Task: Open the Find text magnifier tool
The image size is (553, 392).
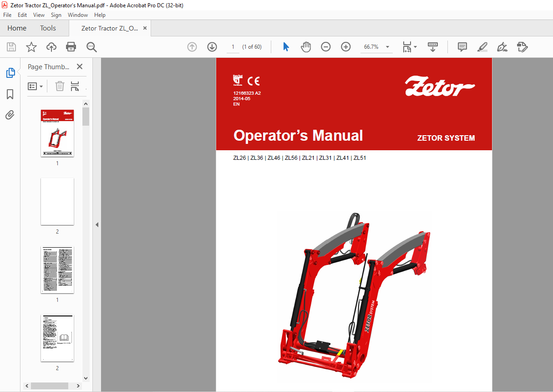Action: pos(91,47)
